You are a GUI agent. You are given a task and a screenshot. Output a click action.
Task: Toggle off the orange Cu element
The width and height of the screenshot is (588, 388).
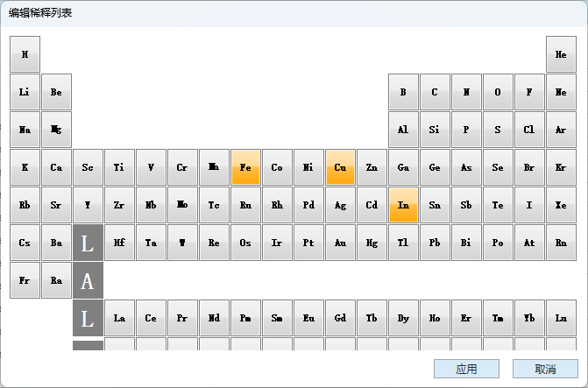tap(340, 167)
